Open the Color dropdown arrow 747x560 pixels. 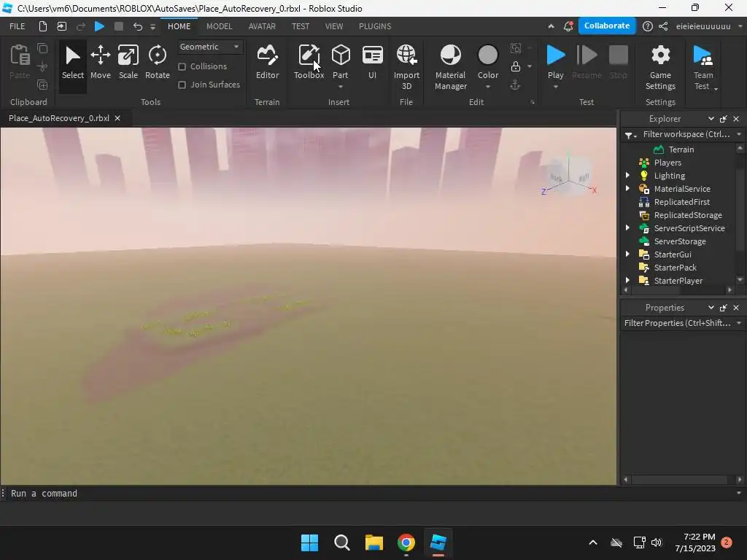click(488, 87)
